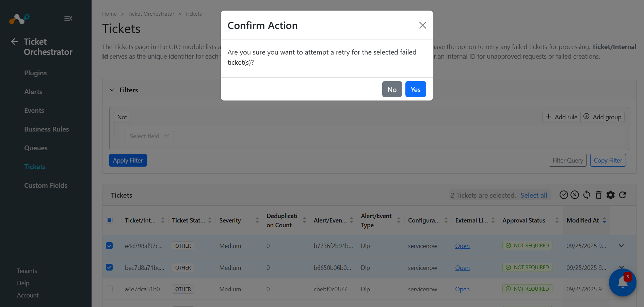Click the Filter Query button

[x=568, y=160]
